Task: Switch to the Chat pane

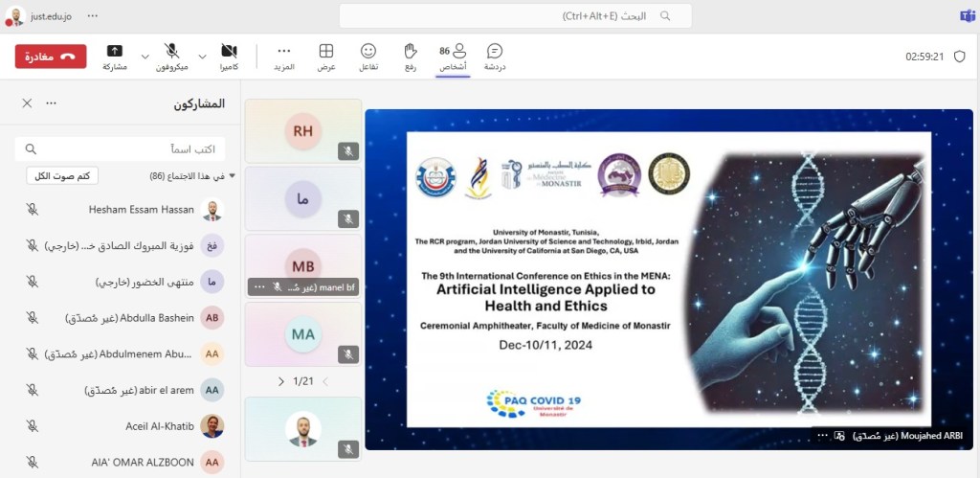Action: 494,56
